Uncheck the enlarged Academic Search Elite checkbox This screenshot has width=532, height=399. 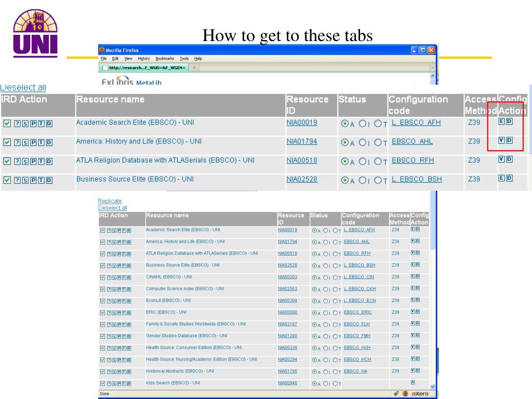(7, 124)
